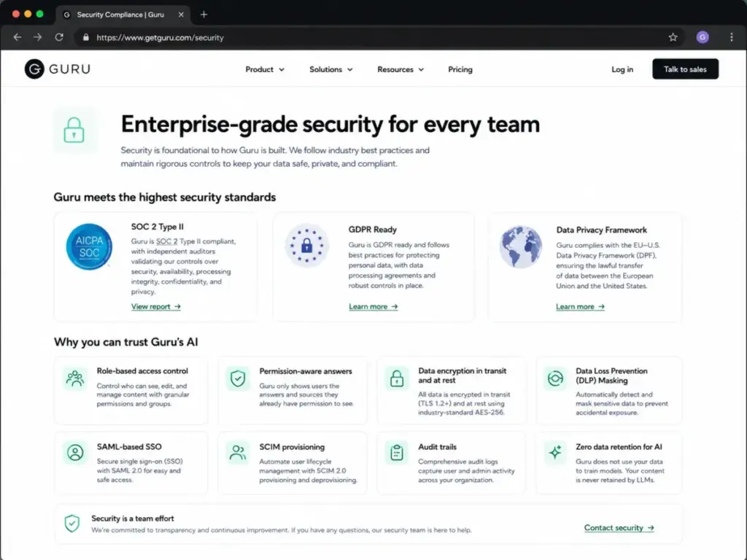This screenshot has height=560, width=747.
Task: Click the AICPA SOC badge
Action: point(89,246)
